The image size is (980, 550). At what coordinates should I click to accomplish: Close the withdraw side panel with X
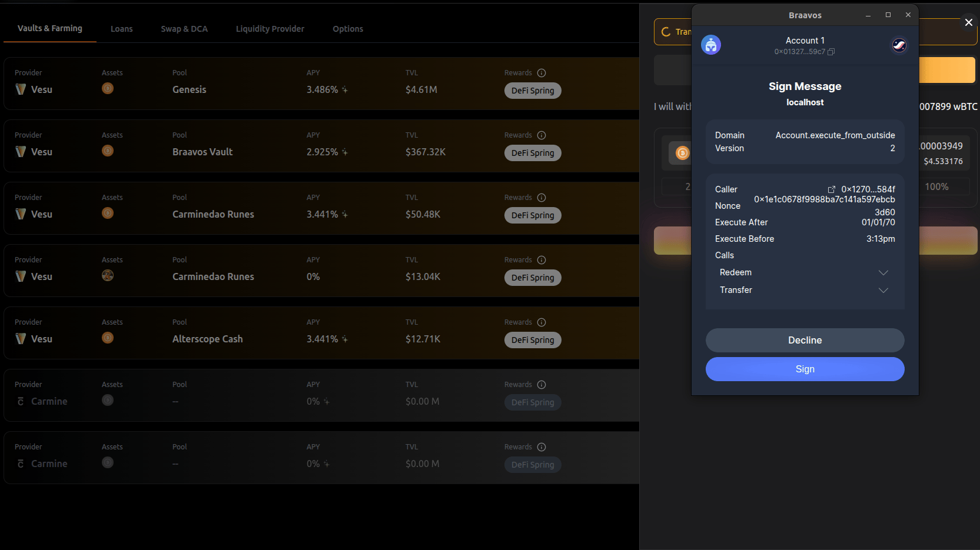click(x=968, y=22)
